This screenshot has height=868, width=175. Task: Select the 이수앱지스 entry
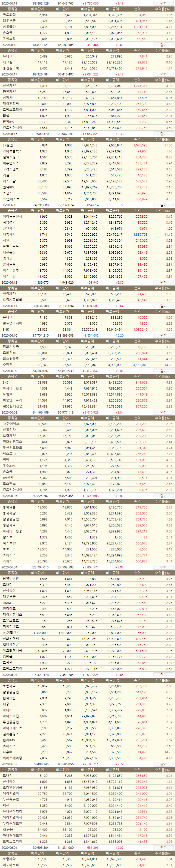point(11,163)
